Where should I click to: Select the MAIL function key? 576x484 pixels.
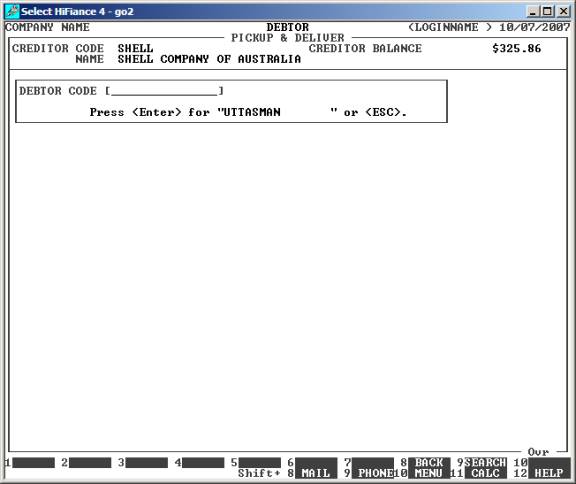pyautogui.click(x=316, y=473)
